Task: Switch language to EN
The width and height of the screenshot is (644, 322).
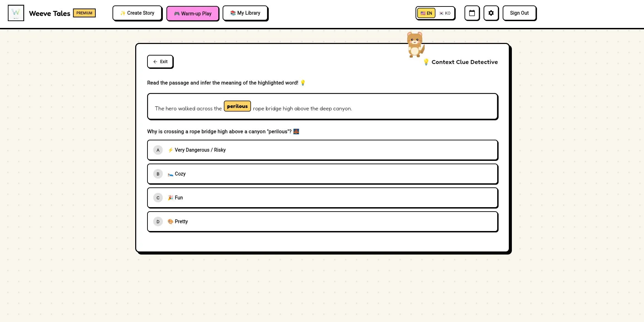Action: coord(426,13)
